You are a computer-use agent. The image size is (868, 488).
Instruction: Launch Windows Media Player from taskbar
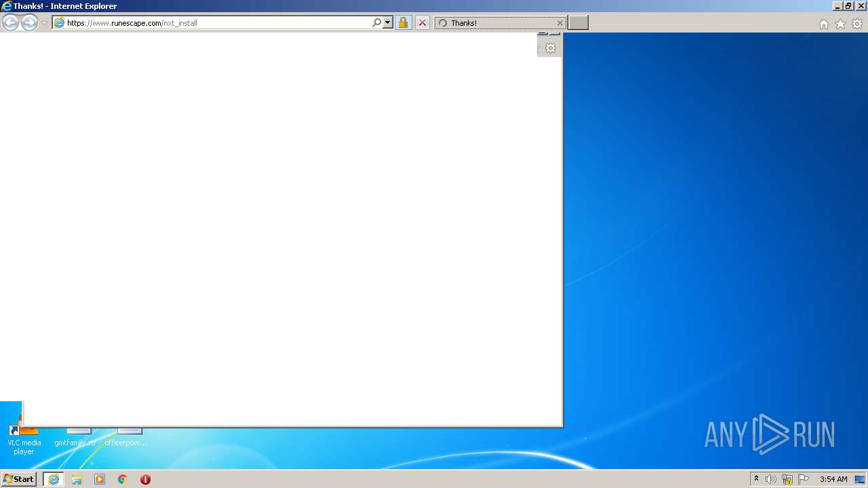(100, 479)
